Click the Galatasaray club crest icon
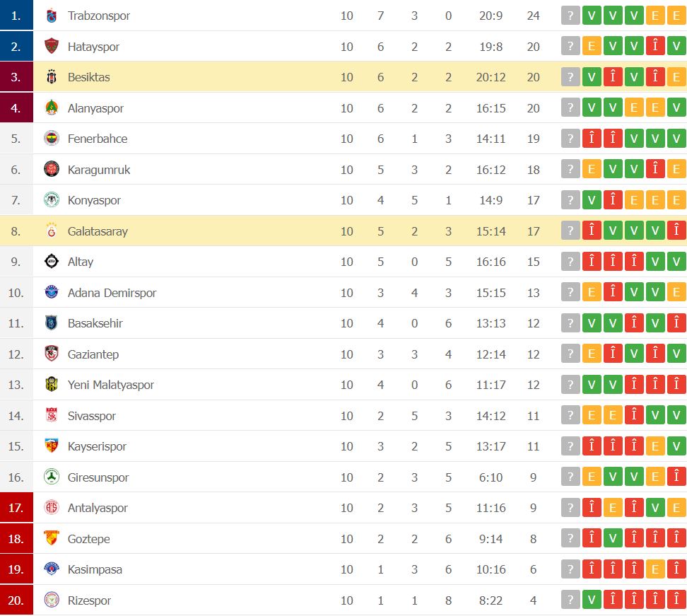The width and height of the screenshot is (687, 616). [x=52, y=231]
